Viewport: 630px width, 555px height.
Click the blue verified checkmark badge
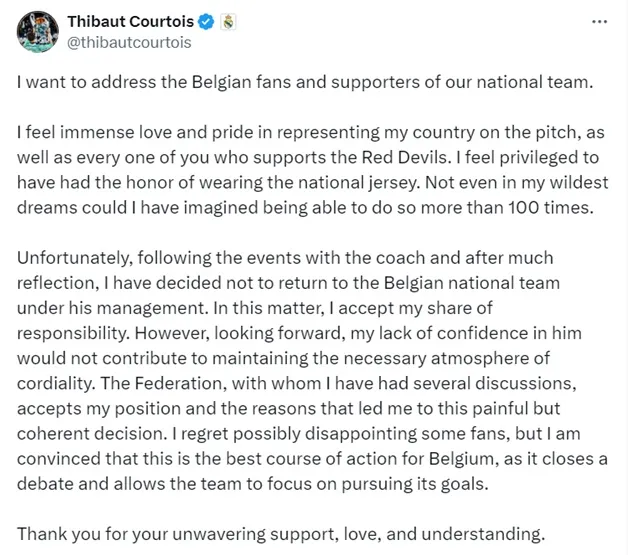[x=205, y=21]
